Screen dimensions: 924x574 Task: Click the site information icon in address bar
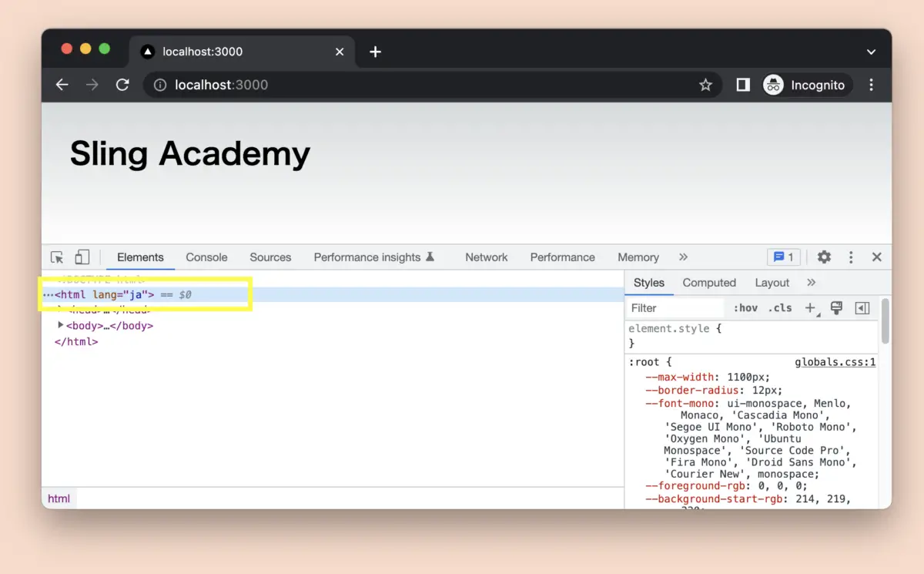[x=160, y=85]
